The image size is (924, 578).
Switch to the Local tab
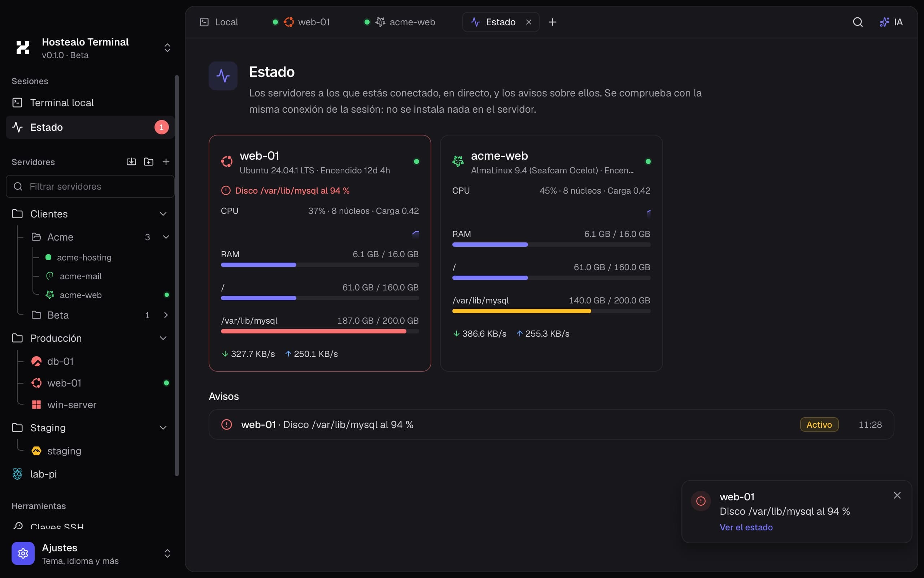219,22
